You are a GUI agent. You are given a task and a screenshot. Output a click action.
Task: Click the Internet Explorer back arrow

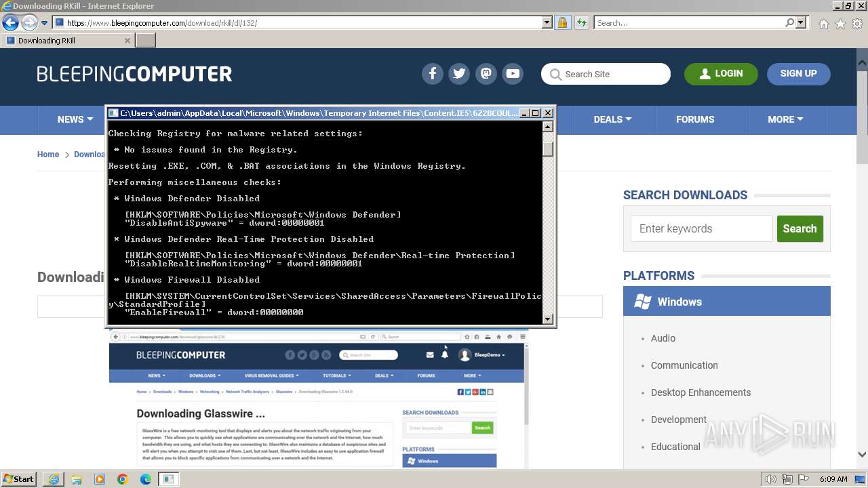tap(10, 23)
